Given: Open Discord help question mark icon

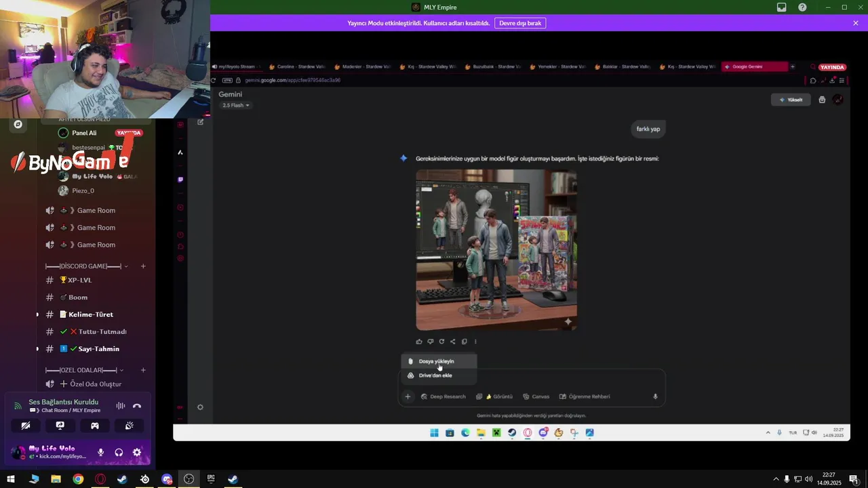Looking at the screenshot, I should pos(802,7).
